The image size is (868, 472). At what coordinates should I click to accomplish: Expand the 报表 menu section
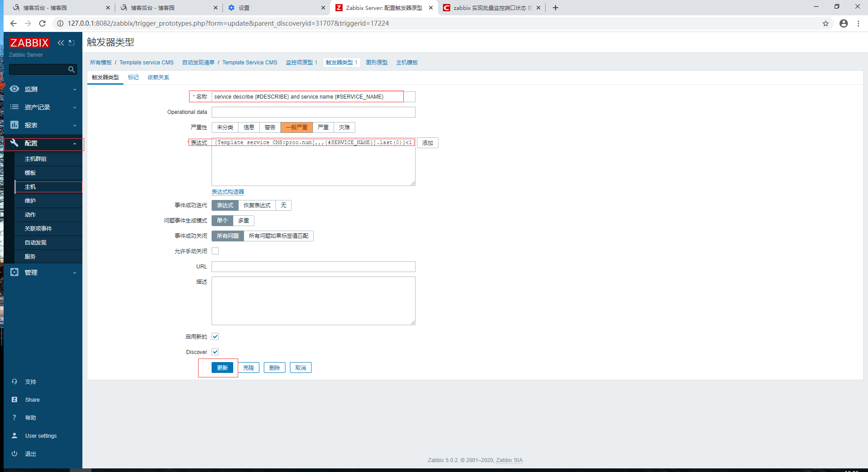pos(43,125)
